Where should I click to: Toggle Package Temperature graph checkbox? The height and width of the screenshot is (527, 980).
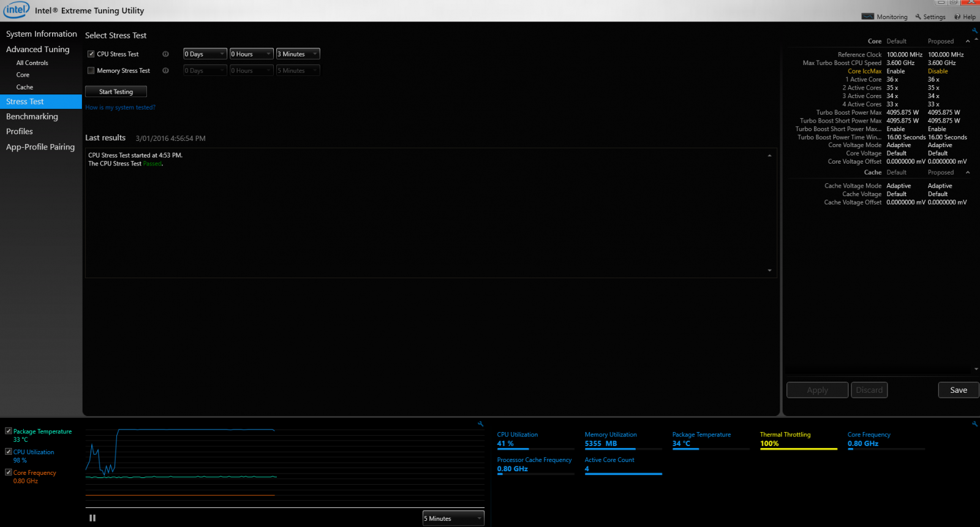click(9, 431)
